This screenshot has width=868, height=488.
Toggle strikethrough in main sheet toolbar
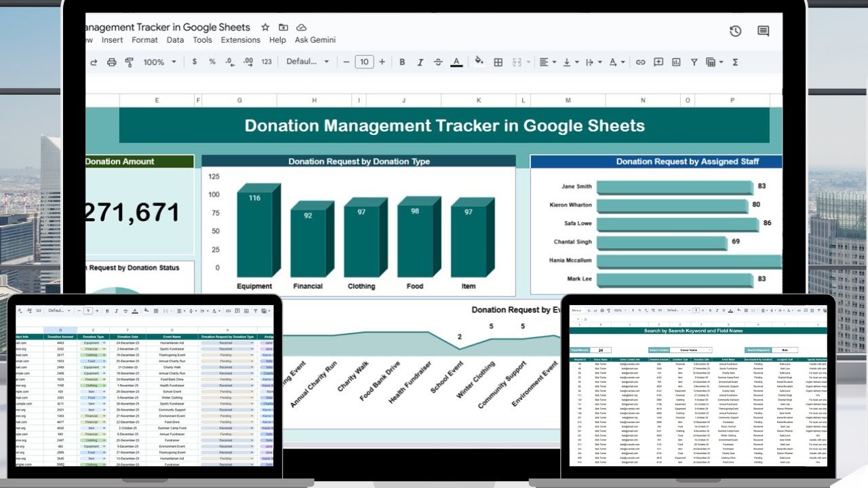click(x=438, y=62)
